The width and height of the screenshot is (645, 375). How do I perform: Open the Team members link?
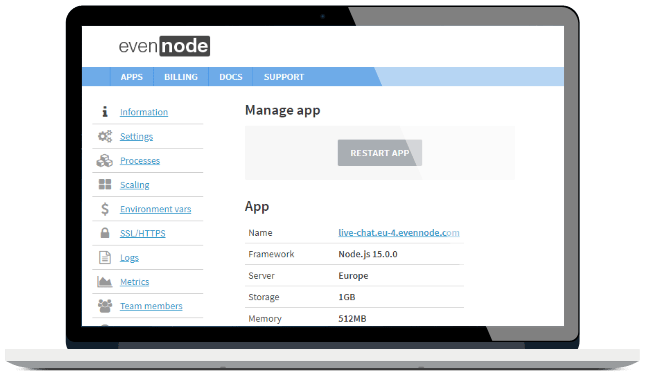[x=151, y=306]
